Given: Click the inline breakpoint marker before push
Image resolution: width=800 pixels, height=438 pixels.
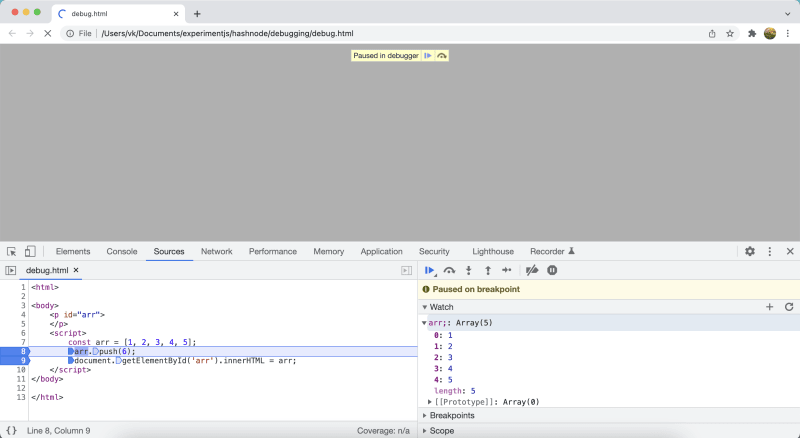Looking at the screenshot, I should [x=95, y=351].
